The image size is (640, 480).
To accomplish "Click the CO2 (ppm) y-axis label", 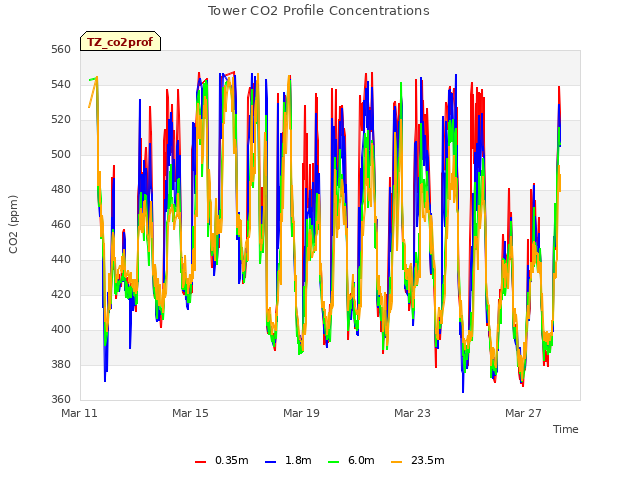I will [13, 224].
